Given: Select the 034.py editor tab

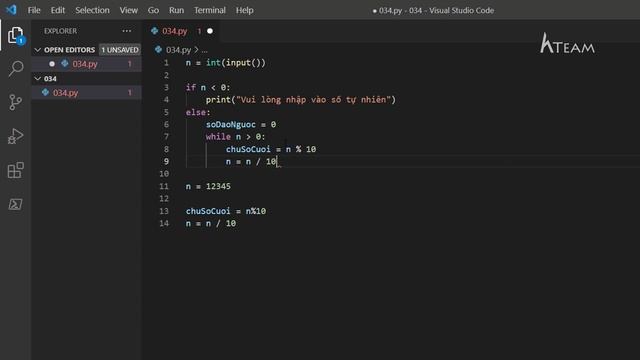Looking at the screenshot, I should tap(181, 31).
